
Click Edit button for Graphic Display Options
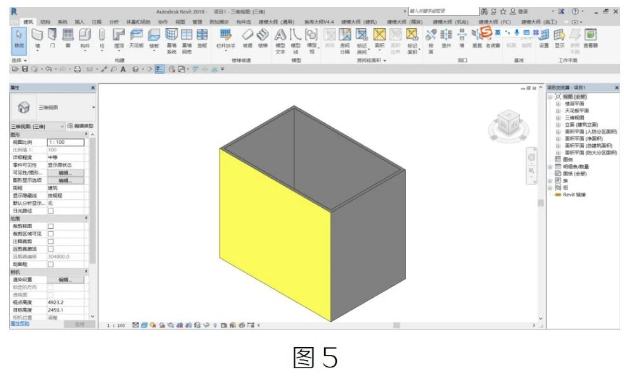point(66,180)
